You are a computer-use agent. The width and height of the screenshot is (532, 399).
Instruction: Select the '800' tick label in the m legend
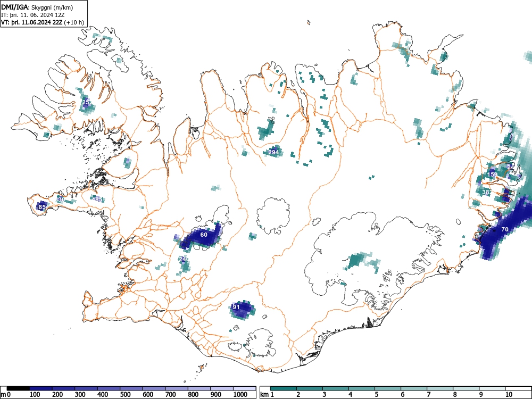[193, 395]
